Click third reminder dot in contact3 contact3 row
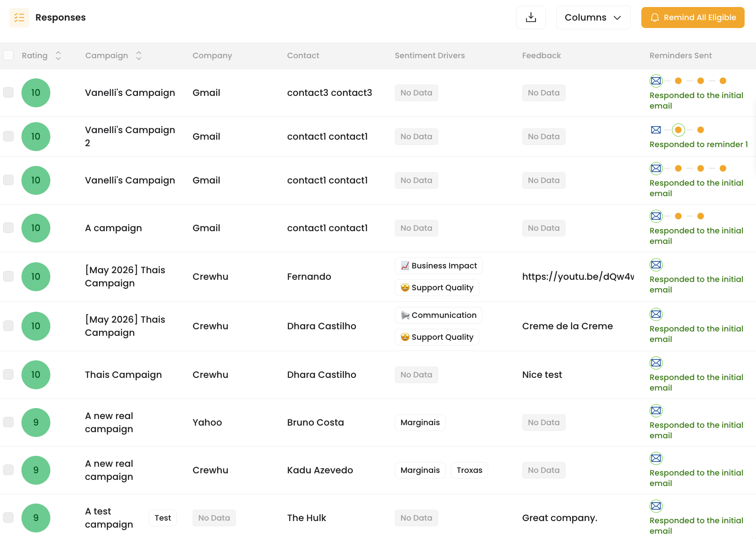The width and height of the screenshot is (756, 539). [723, 81]
